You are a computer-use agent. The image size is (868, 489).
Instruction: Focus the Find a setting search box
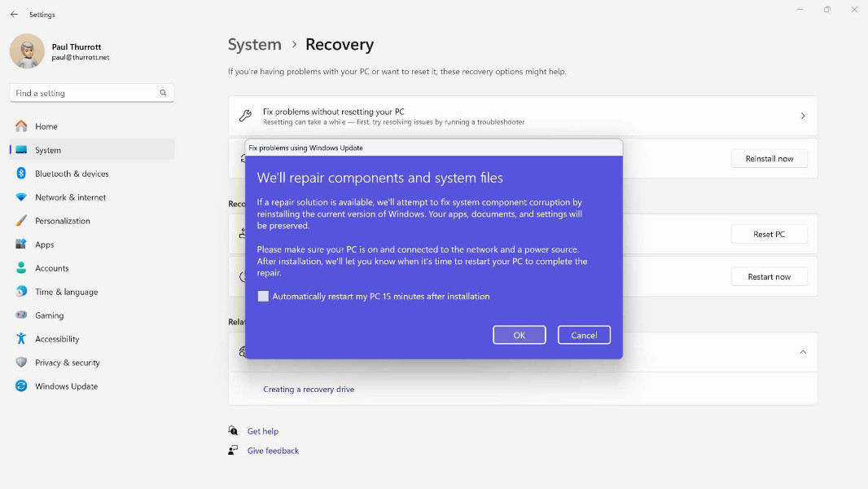click(85, 93)
